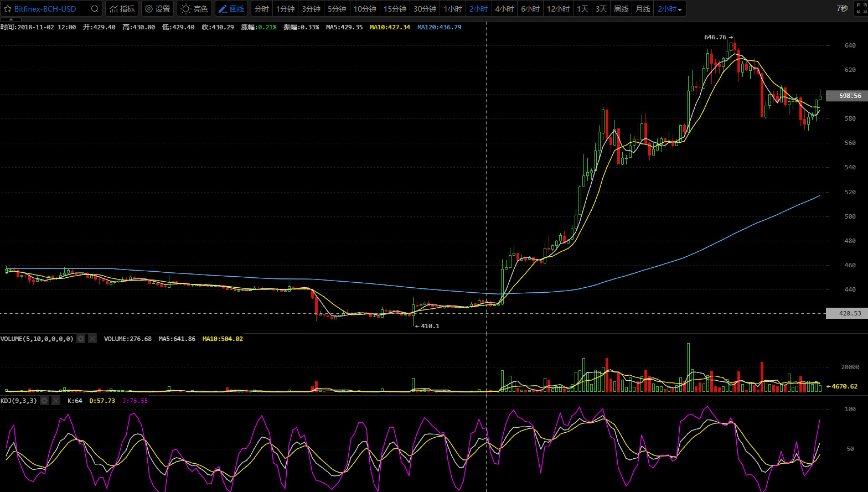
Task: Click the VOLUME:276.68 reading
Action: tap(127, 339)
